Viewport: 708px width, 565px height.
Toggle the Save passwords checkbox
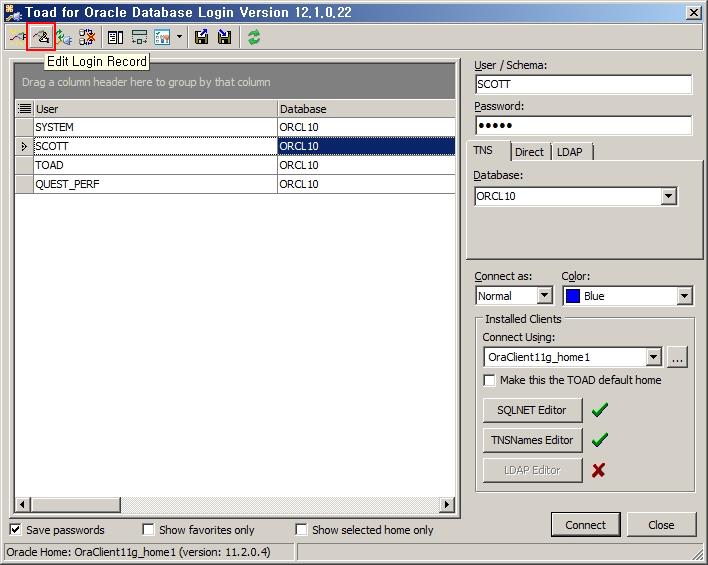click(x=16, y=530)
